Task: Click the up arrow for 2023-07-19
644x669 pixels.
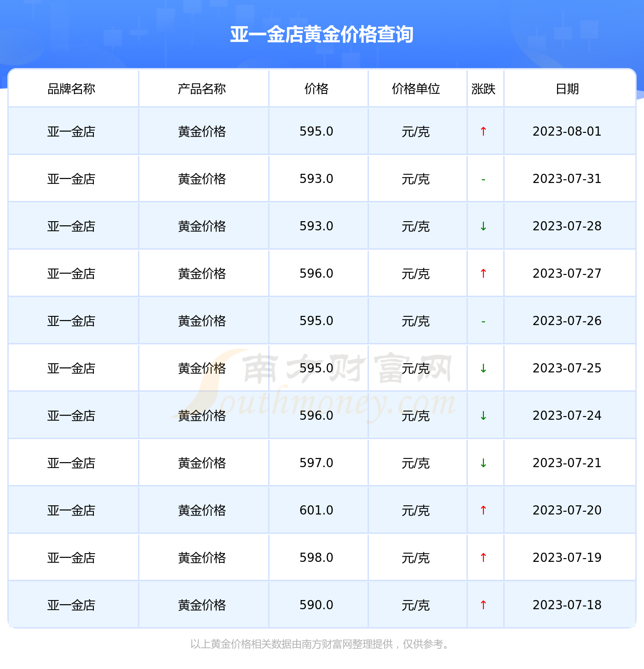Action: (x=483, y=558)
